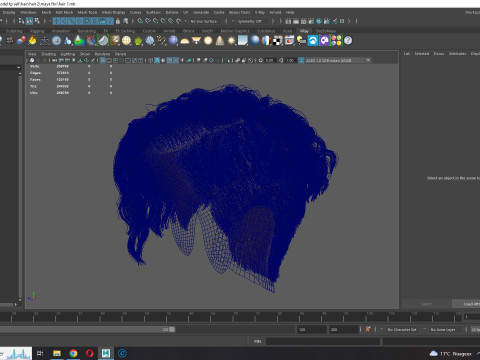The width and height of the screenshot is (480, 360).
Task: Click the pause icon in status line
Action: [342, 21]
